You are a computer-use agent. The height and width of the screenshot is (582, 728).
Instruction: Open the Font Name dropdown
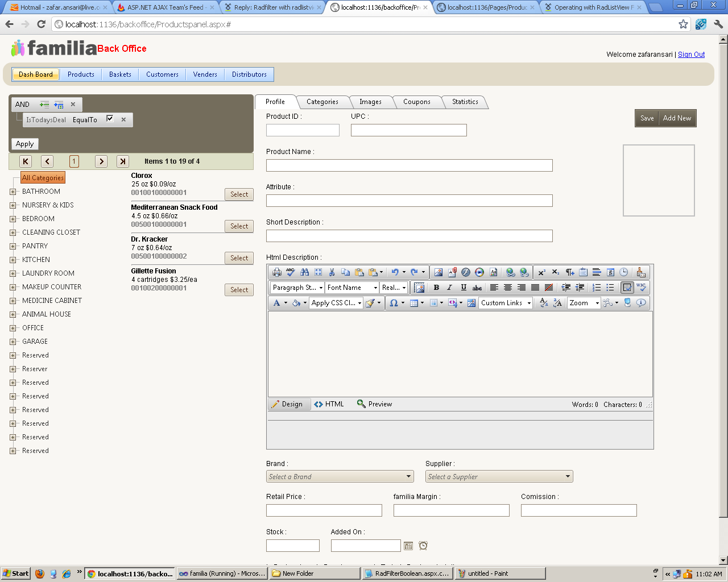pyautogui.click(x=352, y=288)
